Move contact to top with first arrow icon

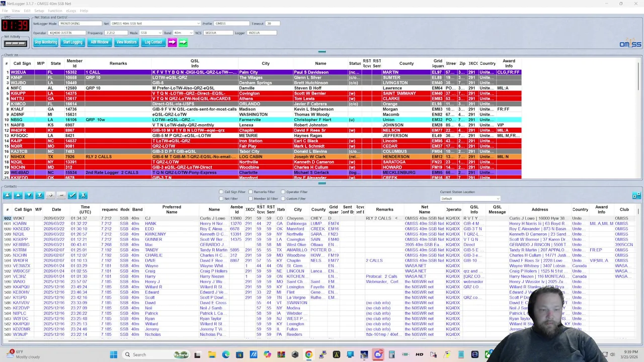coord(7,195)
